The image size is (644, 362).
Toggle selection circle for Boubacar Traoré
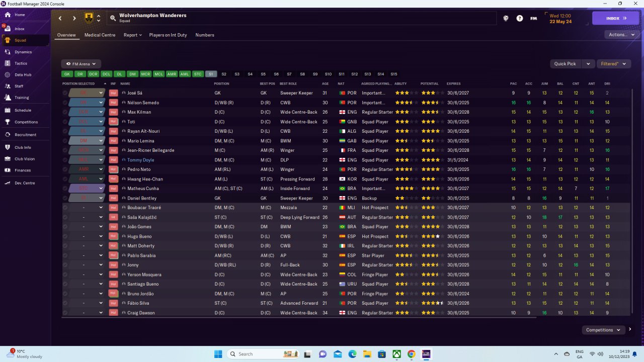65,208
